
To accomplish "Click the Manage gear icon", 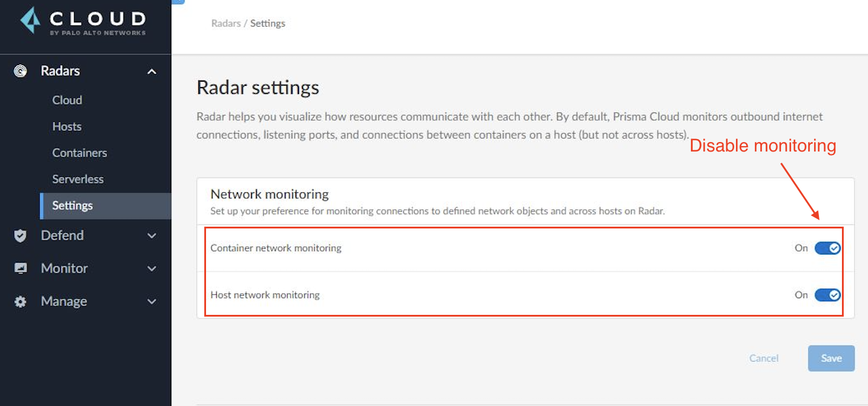I will click(x=20, y=302).
